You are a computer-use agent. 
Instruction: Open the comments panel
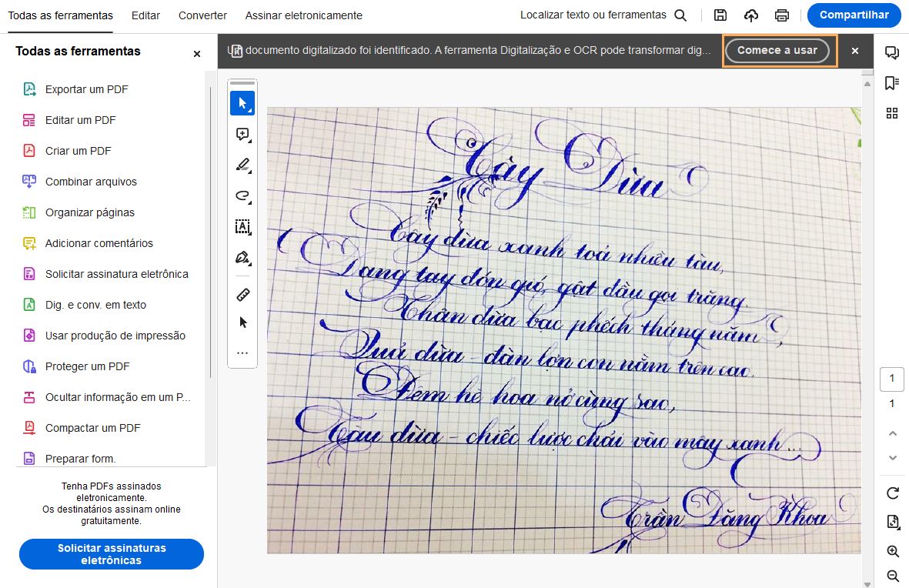(892, 52)
